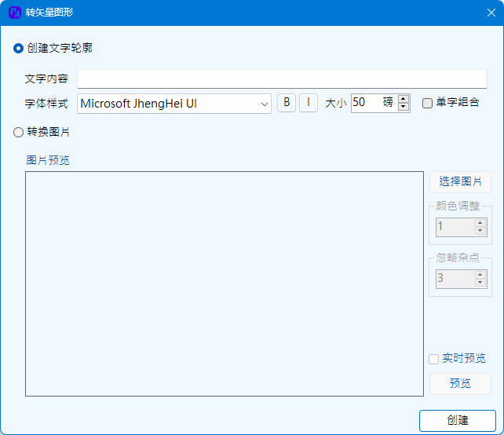
Task: Click the 图片预览 preview area
Action: pyautogui.click(x=225, y=284)
